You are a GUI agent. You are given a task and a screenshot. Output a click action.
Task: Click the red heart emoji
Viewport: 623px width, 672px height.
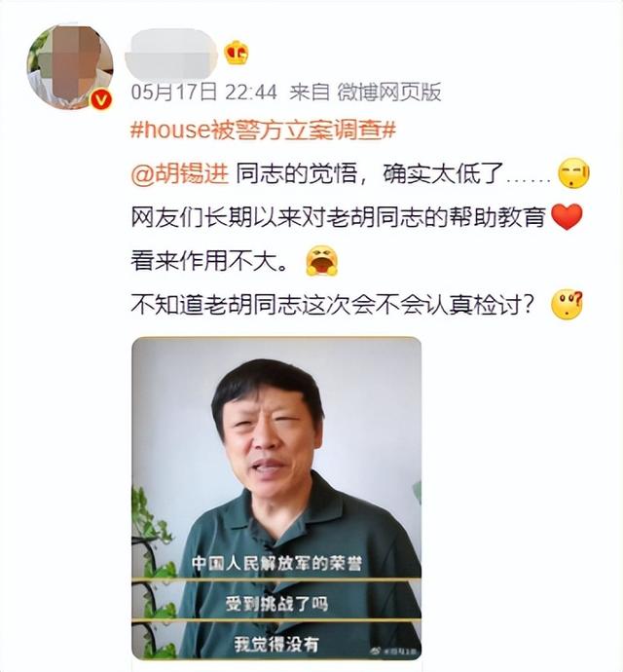(x=567, y=217)
